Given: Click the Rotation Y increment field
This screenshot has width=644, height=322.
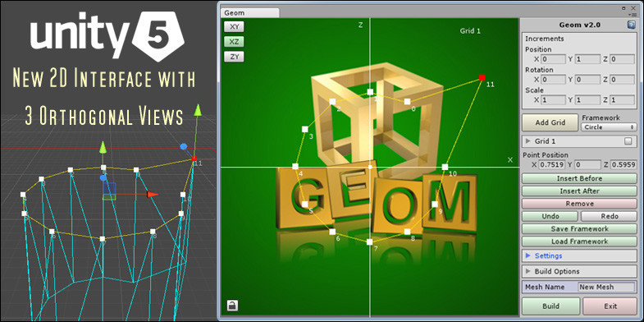Looking at the screenshot, I should click(x=587, y=80).
